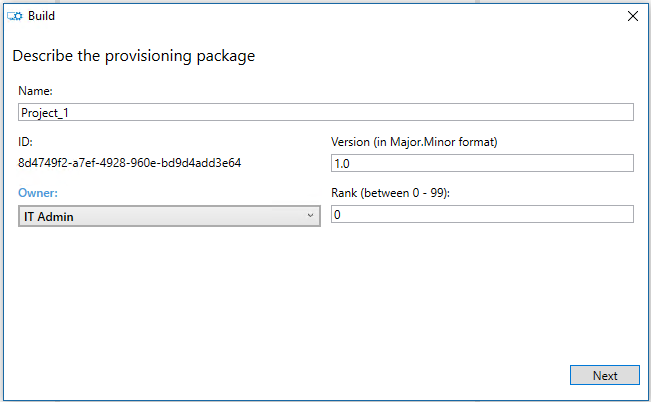The height and width of the screenshot is (402, 651).
Task: Click the "Version (in Major.Minor format)" label
Action: [414, 142]
